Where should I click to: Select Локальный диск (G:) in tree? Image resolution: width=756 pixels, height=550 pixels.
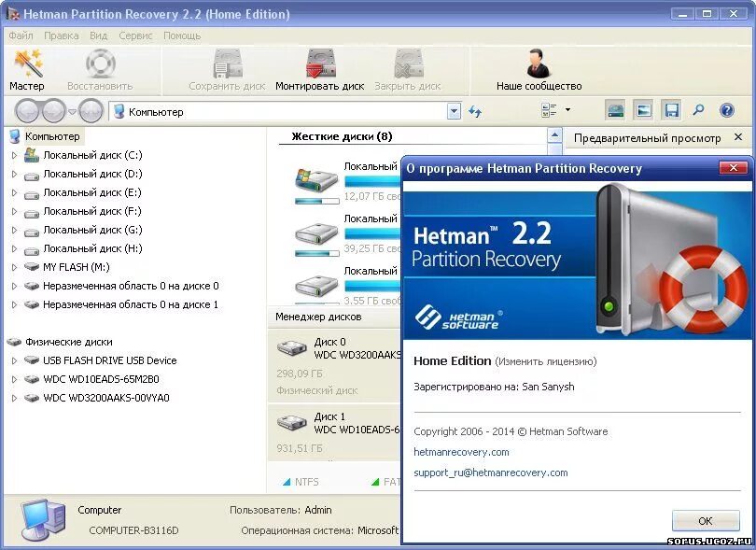pyautogui.click(x=92, y=230)
